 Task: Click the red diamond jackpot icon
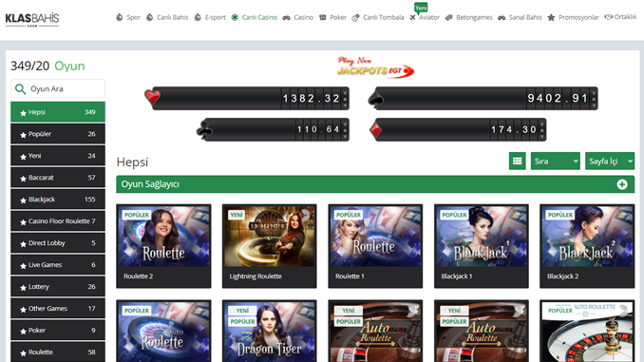click(x=375, y=130)
